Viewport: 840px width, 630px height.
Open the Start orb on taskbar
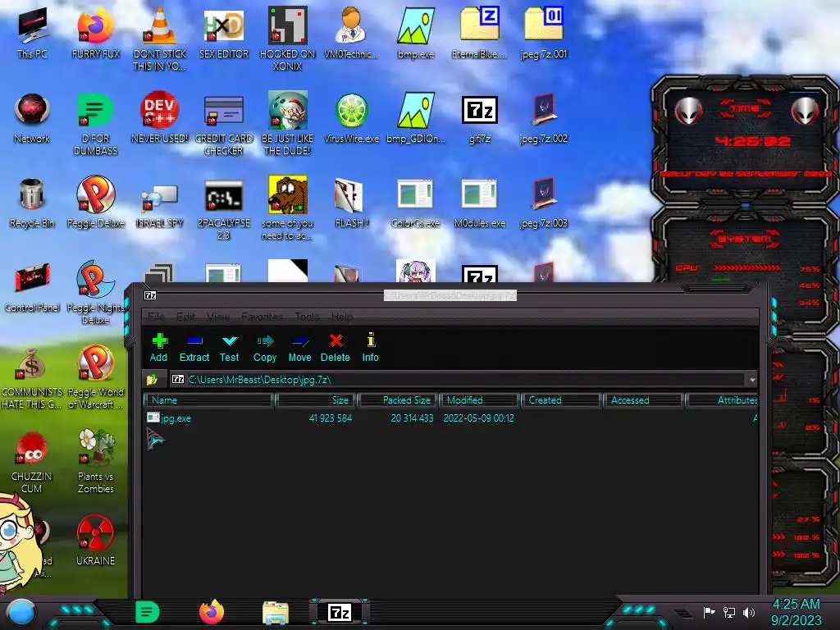pos(21,613)
